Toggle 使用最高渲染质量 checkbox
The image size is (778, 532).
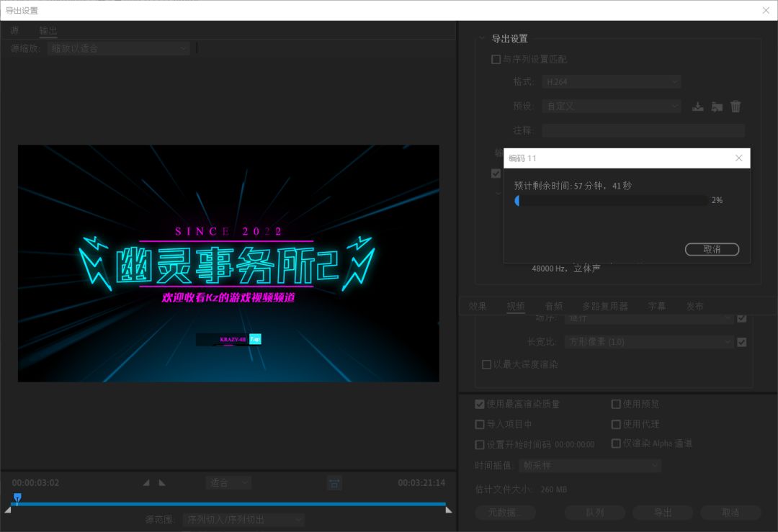pyautogui.click(x=480, y=404)
